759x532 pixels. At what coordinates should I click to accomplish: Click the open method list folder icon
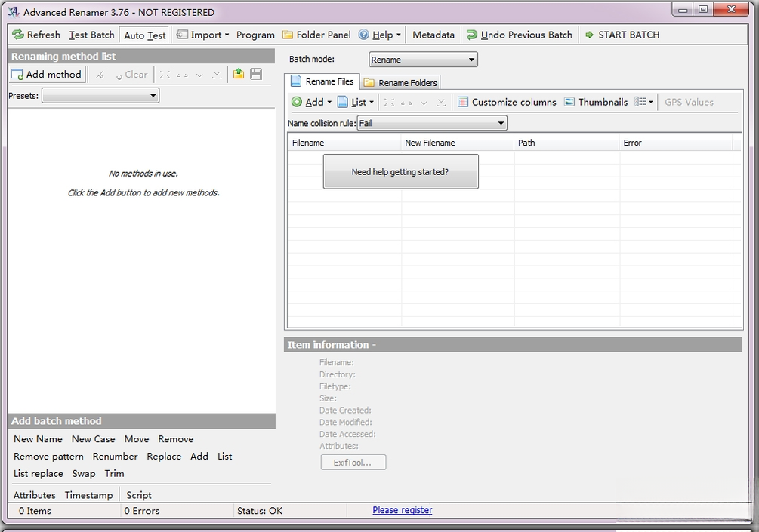[238, 74]
